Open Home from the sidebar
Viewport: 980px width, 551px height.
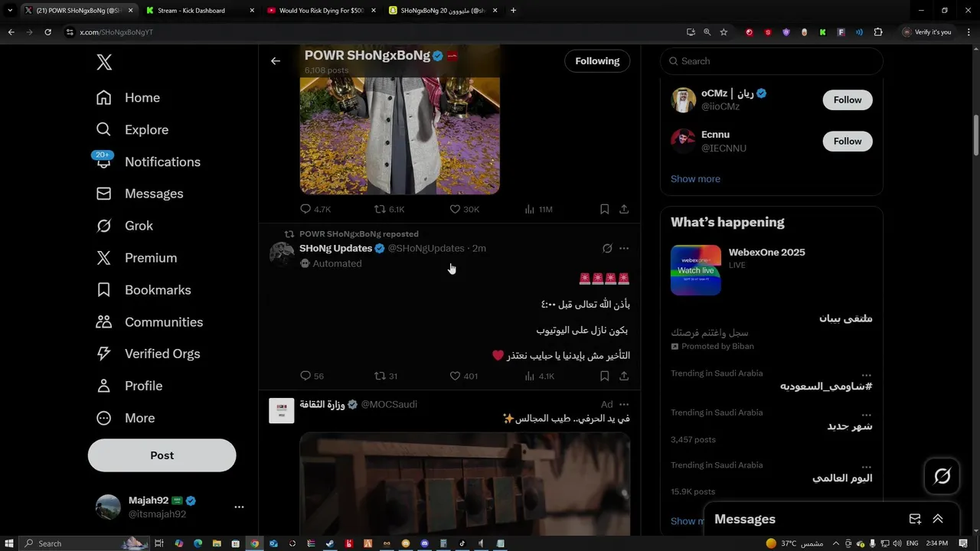[128, 98]
